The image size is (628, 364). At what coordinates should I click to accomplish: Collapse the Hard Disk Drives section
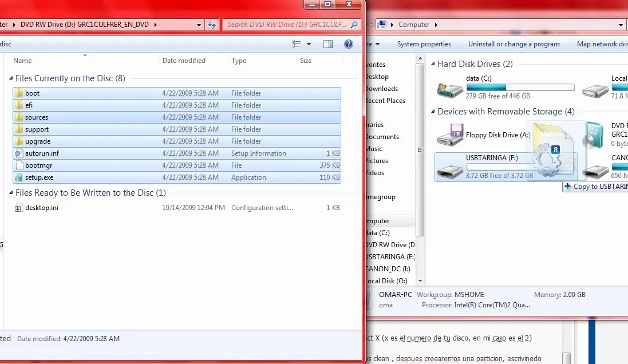[x=433, y=64]
